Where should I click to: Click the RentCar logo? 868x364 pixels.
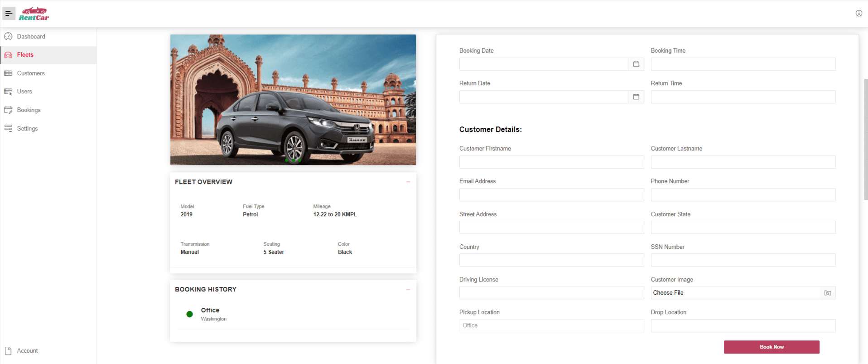pyautogui.click(x=34, y=14)
